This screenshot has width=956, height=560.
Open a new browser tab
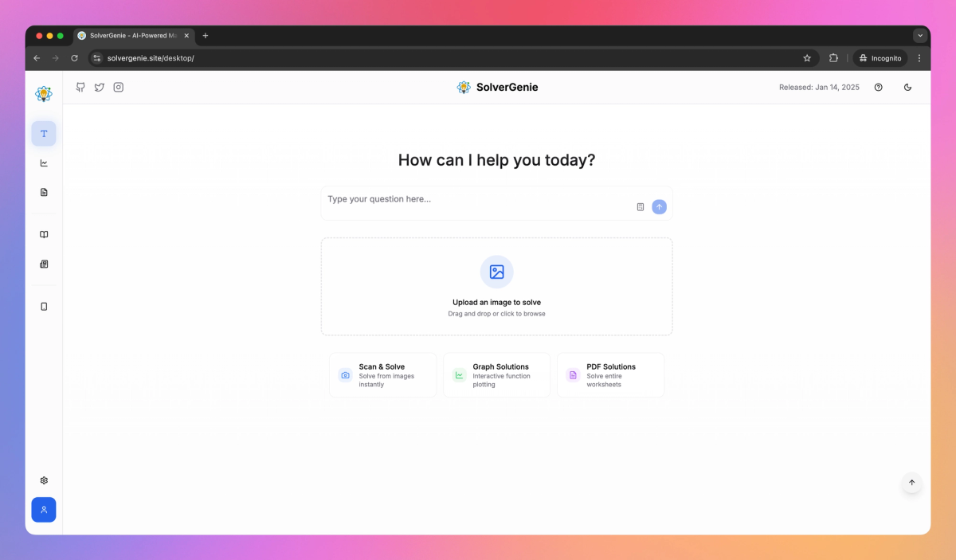(206, 35)
